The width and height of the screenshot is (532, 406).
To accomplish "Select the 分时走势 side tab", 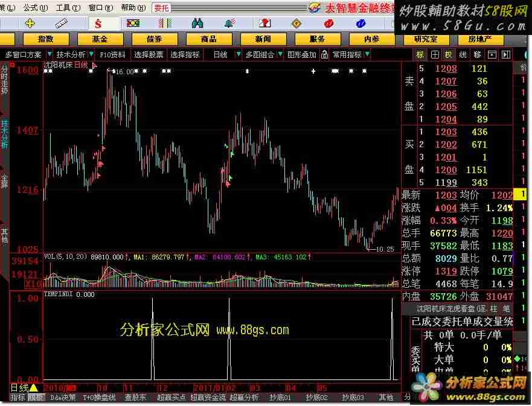I will tap(4, 80).
